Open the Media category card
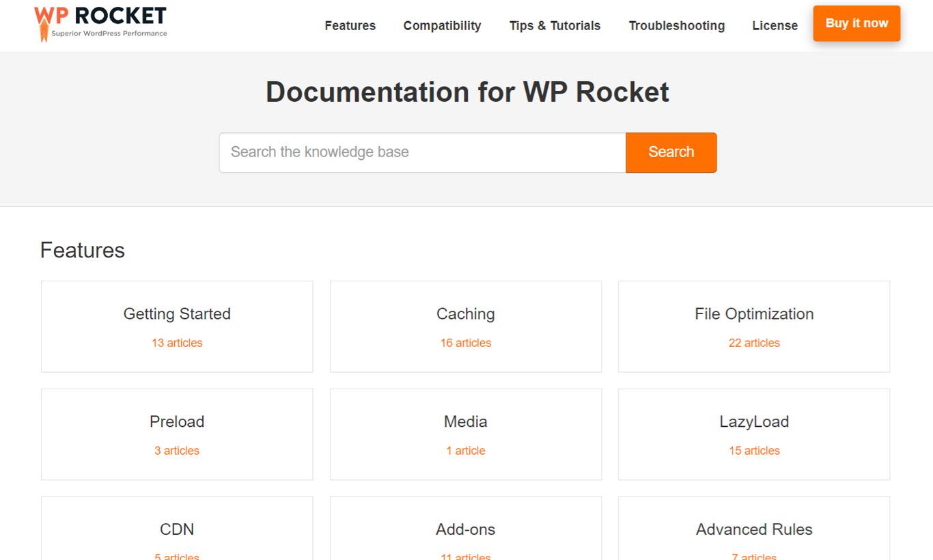This screenshot has height=560, width=933. pos(466,434)
